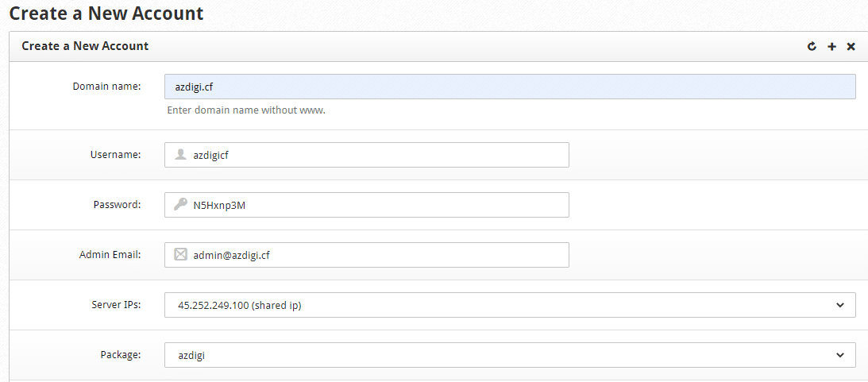Click the chevron arrow on Server IPs selector
The height and width of the screenshot is (382, 868).
pos(840,305)
